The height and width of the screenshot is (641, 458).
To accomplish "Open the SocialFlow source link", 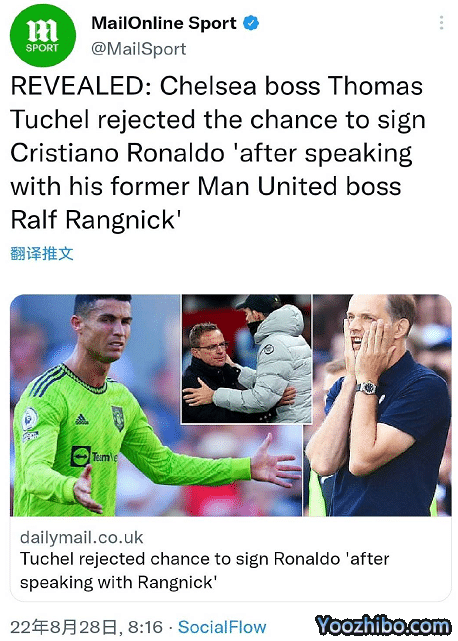I will 222,627.
